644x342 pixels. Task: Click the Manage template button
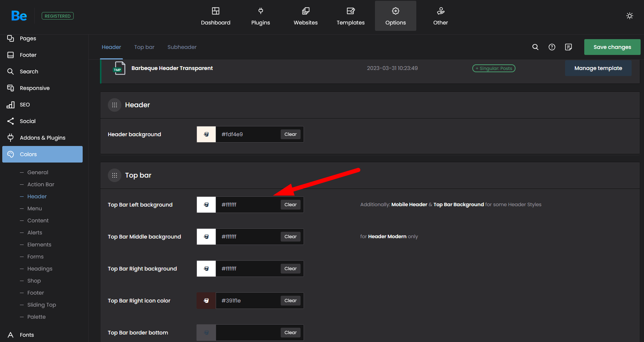point(598,68)
